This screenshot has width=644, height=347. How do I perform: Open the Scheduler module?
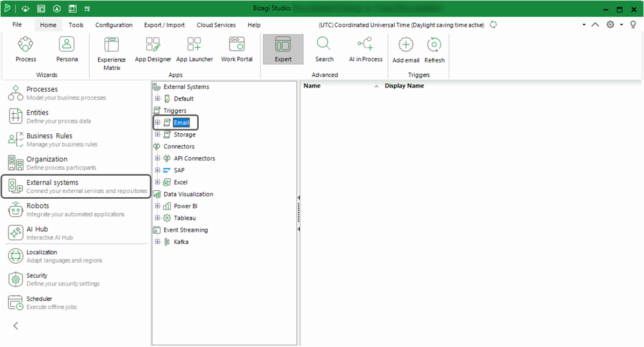43,302
